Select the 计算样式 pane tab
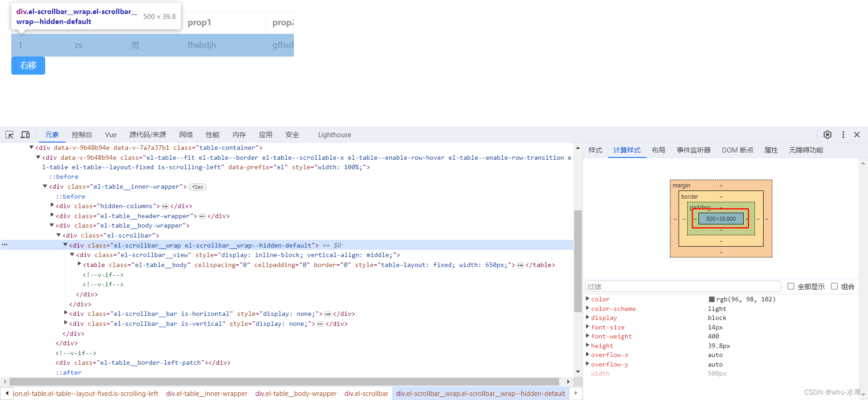Viewport: 868px width, 400px height. [x=627, y=150]
